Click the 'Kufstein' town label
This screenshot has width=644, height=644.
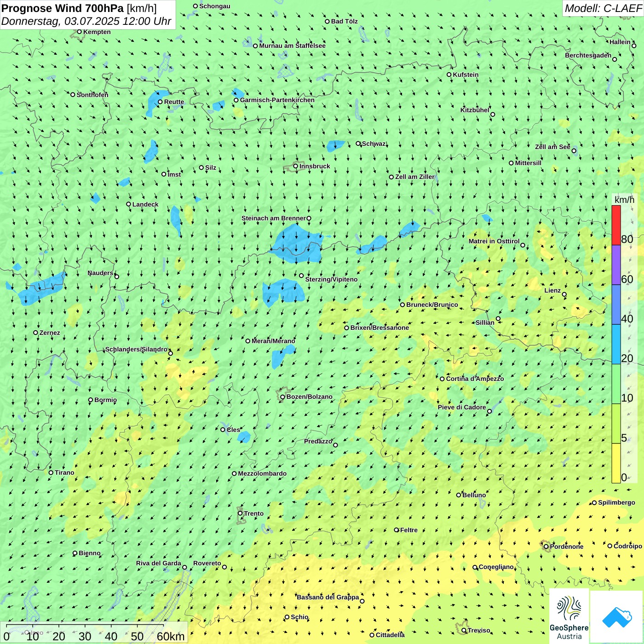pyautogui.click(x=466, y=75)
